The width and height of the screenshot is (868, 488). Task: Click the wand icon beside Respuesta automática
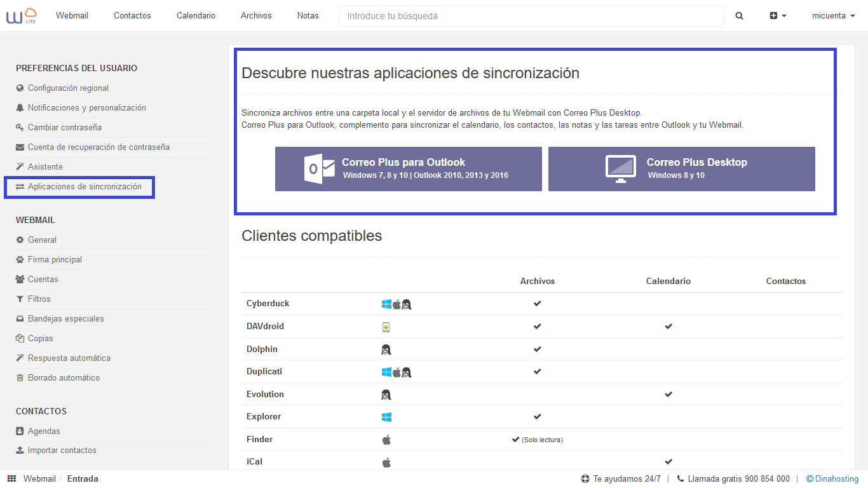click(x=20, y=358)
